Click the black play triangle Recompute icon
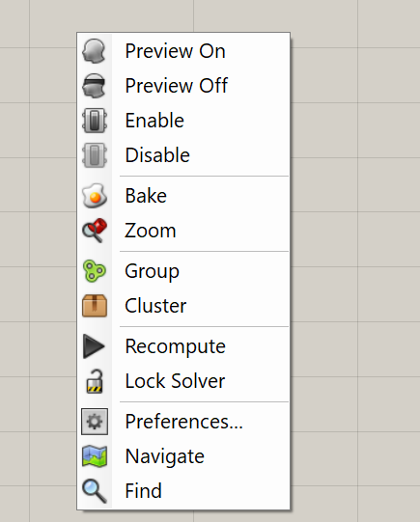 [x=94, y=346]
